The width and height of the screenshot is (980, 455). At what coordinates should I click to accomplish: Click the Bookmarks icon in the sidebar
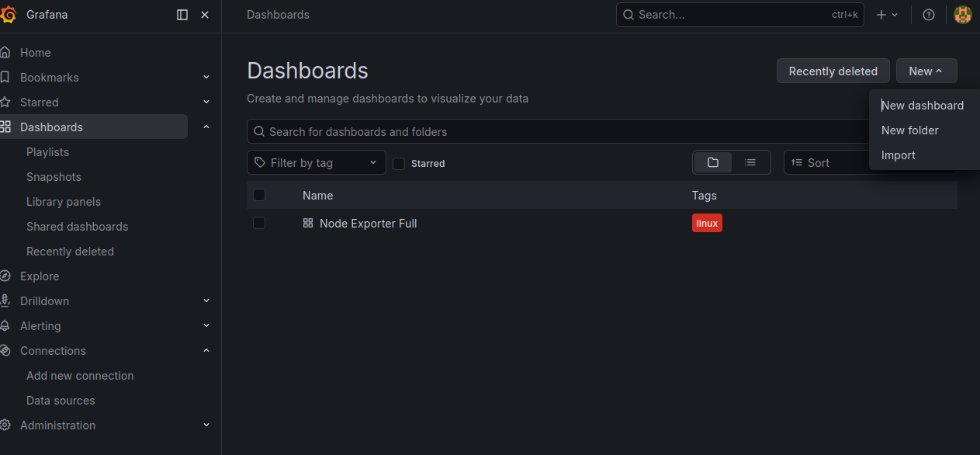tap(5, 78)
